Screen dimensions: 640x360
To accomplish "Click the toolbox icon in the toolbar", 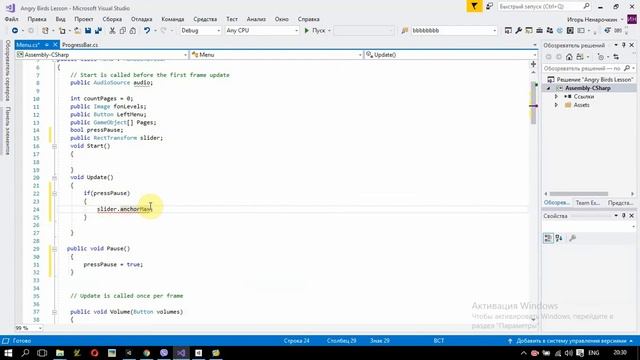I will point(539,31).
